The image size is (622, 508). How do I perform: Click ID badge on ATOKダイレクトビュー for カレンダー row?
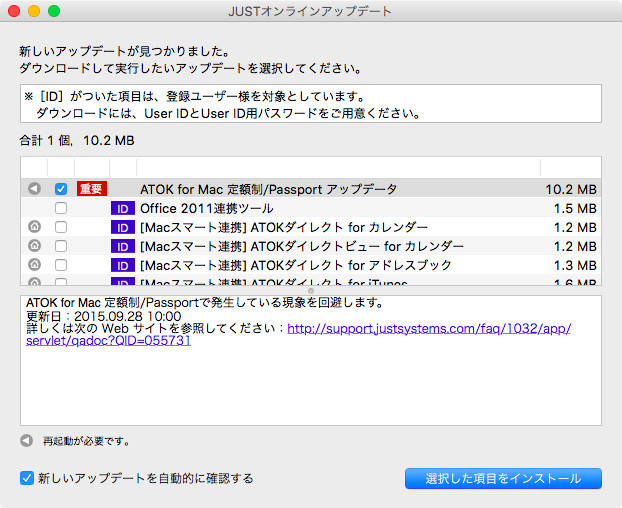pos(123,247)
